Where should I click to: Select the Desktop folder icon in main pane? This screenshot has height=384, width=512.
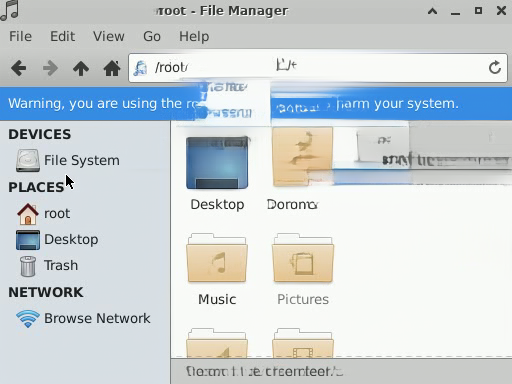(x=217, y=163)
